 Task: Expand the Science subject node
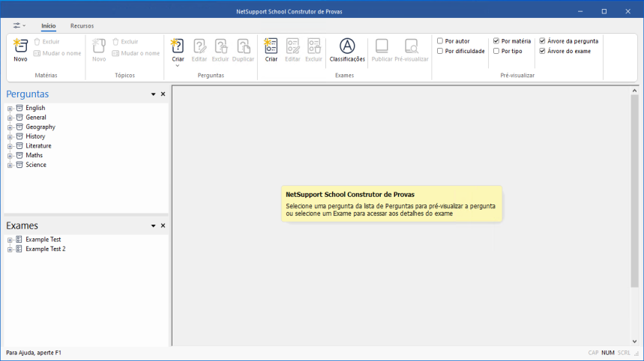[x=10, y=165]
